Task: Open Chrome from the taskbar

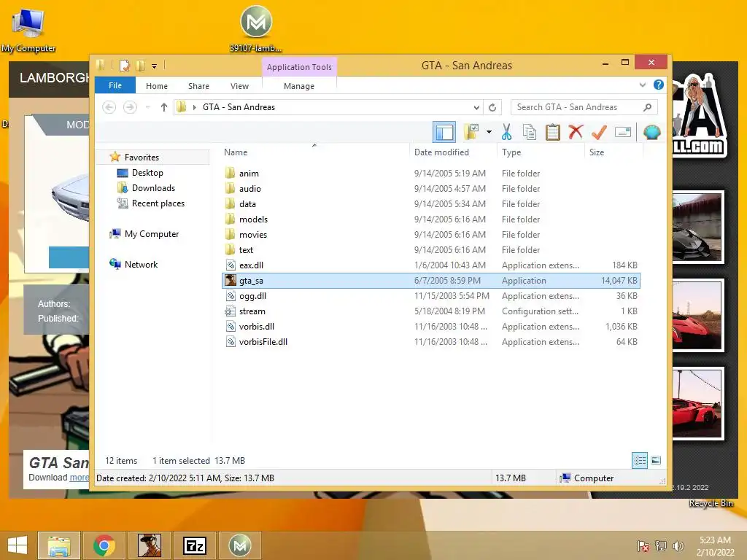Action: (x=104, y=545)
